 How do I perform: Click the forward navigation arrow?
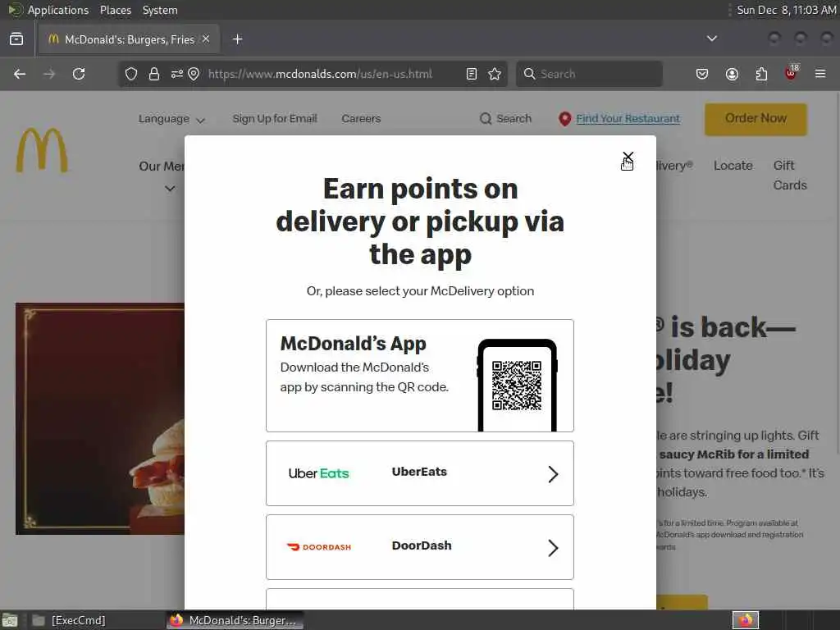pyautogui.click(x=49, y=74)
